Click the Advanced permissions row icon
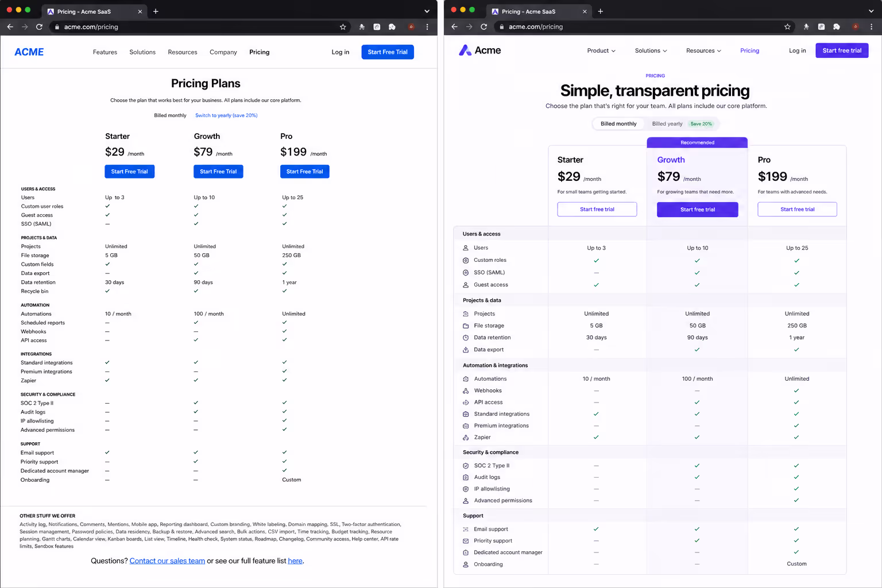882x588 pixels. [466, 501]
